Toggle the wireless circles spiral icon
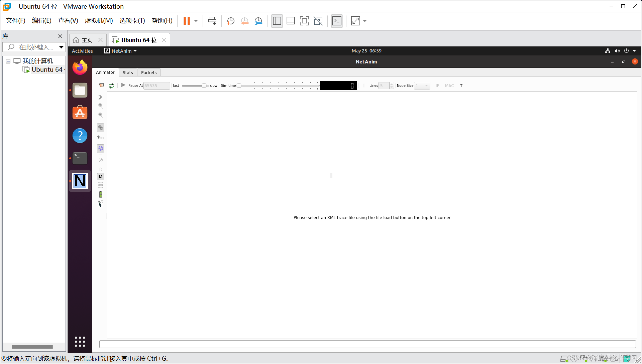The width and height of the screenshot is (642, 364). click(101, 149)
